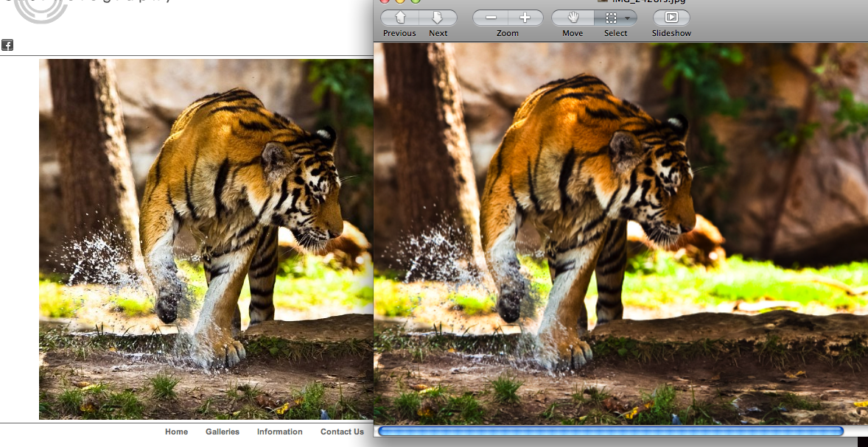Open the Facebook icon link on the webpage

(7, 46)
